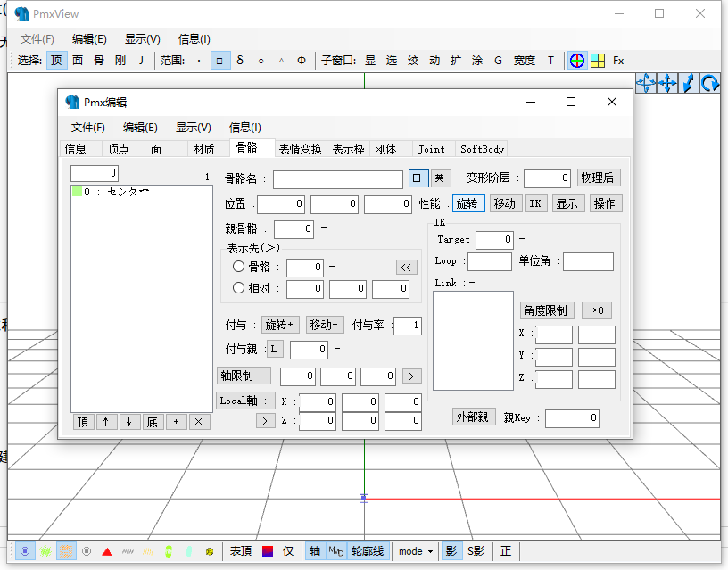Open PmxView '显示(V)' menu
The image size is (728, 570).
[x=143, y=39]
